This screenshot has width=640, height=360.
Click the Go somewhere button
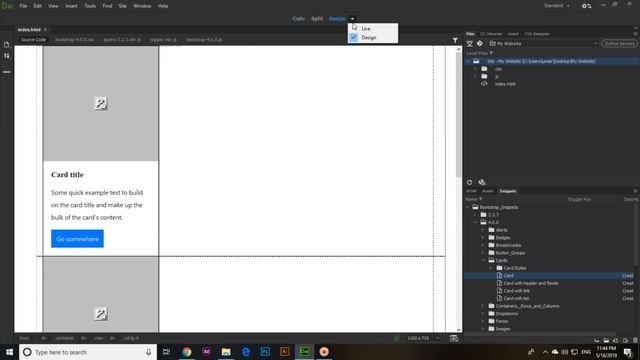coord(78,239)
